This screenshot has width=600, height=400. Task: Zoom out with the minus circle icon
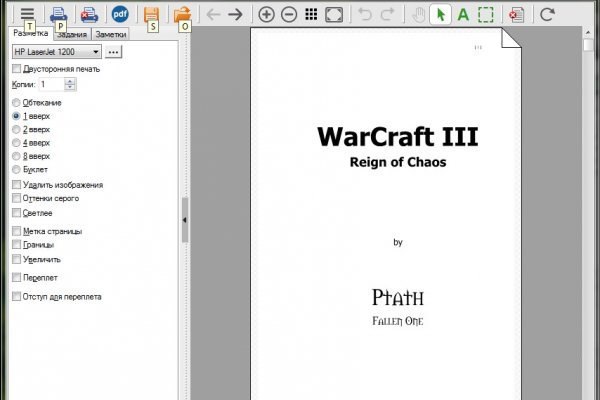tap(289, 15)
